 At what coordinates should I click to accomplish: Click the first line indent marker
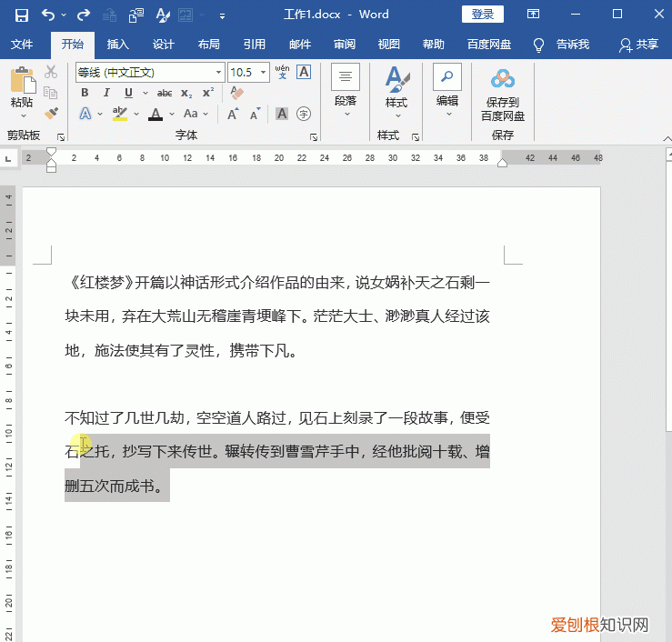tap(51, 151)
